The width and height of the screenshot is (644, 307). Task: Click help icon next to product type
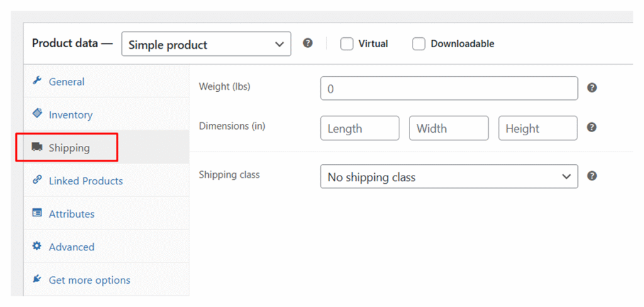[308, 43]
